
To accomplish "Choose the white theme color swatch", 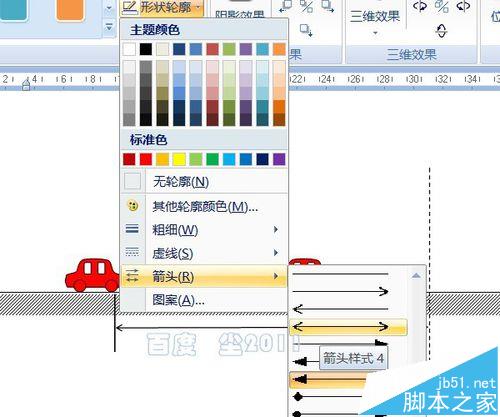I will [129, 49].
